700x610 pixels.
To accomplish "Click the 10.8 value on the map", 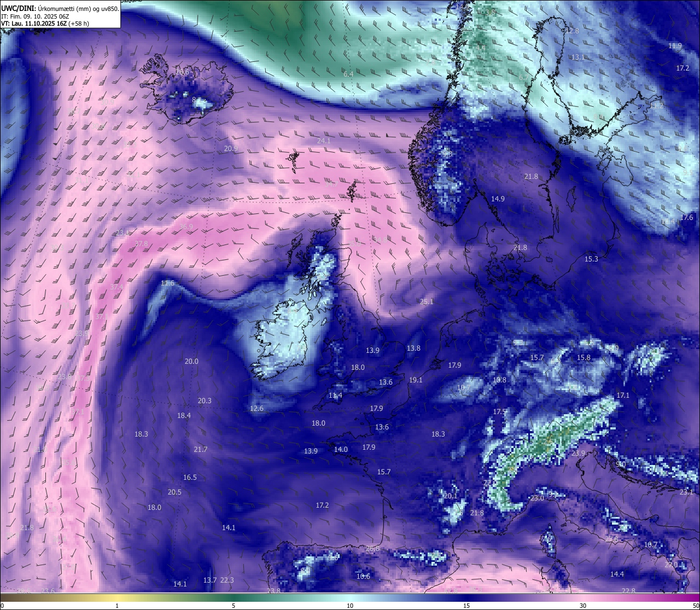I will click(x=499, y=380).
